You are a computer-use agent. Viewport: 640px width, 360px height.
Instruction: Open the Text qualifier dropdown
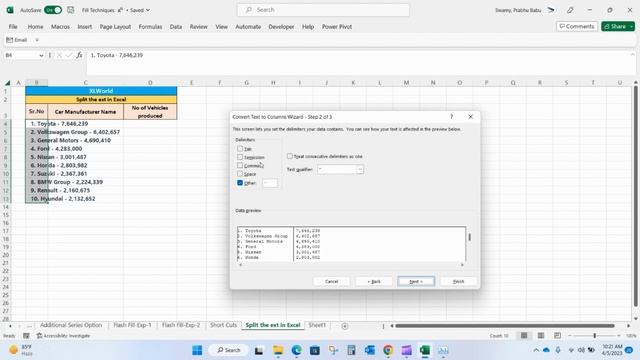point(360,169)
